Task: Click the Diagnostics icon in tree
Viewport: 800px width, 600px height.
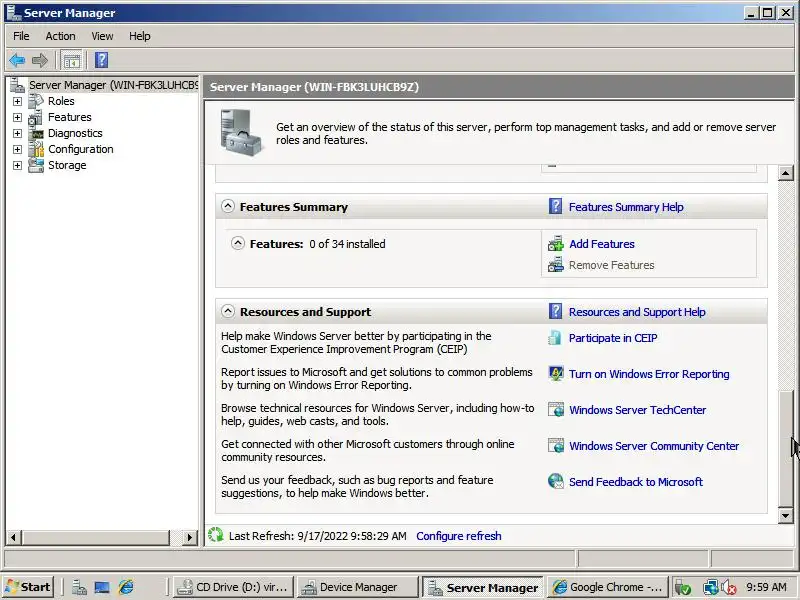Action: pyautogui.click(x=36, y=134)
